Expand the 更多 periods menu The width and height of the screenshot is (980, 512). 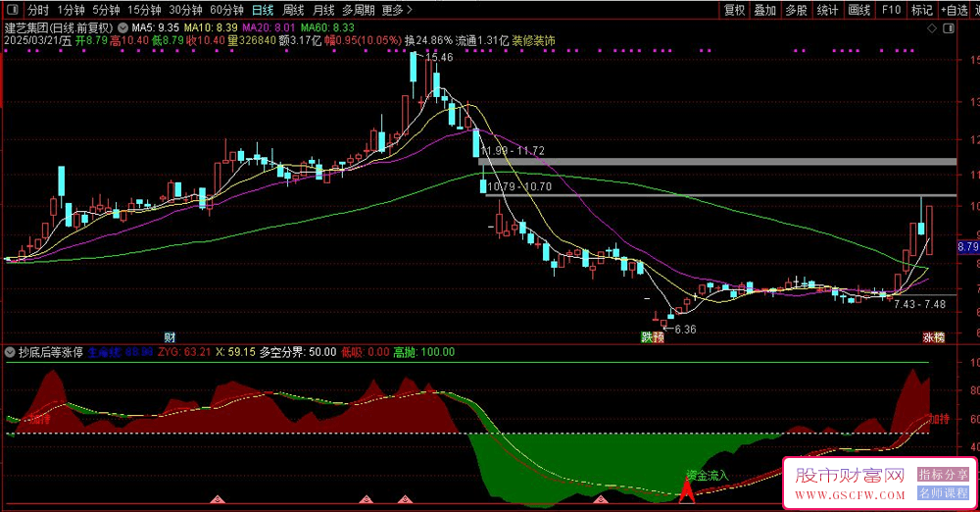click(397, 10)
